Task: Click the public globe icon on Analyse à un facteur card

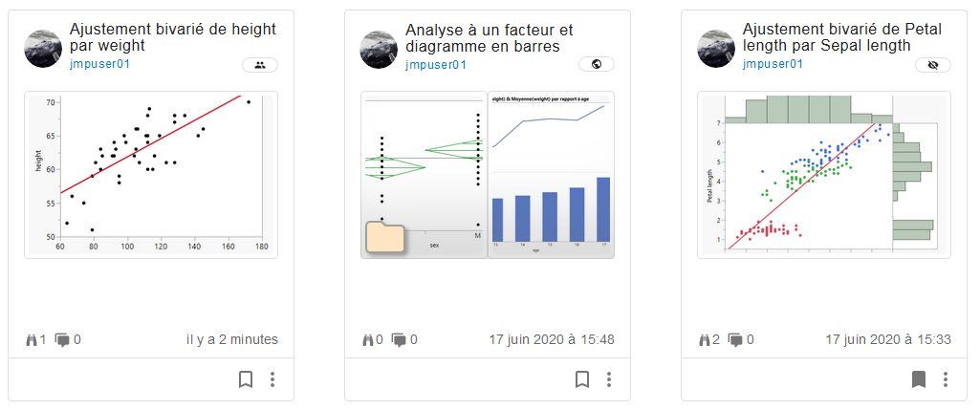Action: point(597,65)
